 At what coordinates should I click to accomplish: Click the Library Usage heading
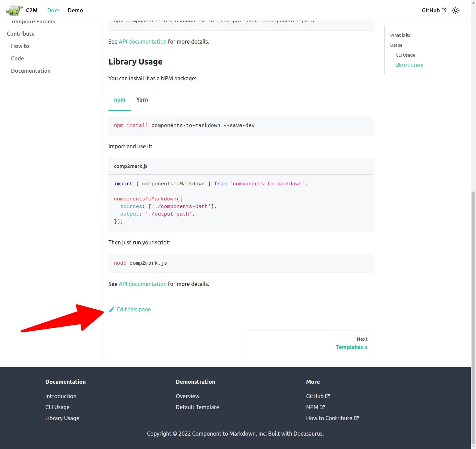[136, 62]
